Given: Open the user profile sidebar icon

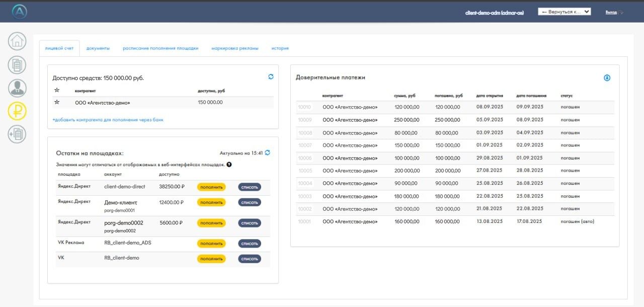Looking at the screenshot, I should (17, 88).
